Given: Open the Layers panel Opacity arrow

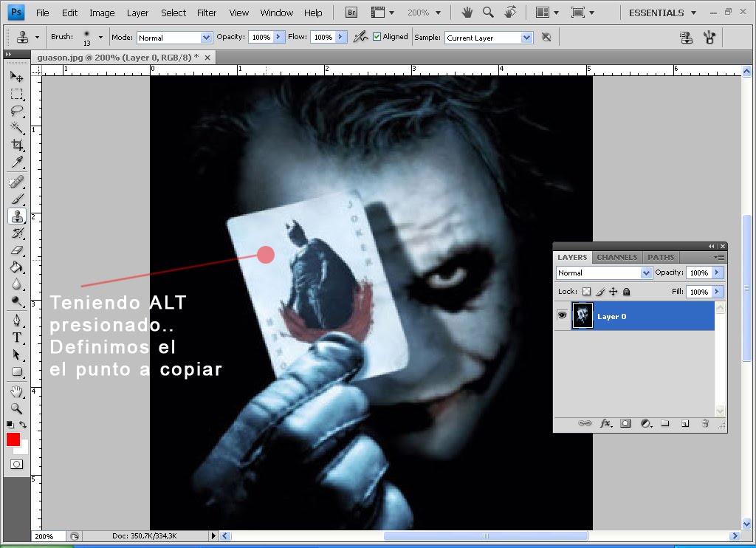Looking at the screenshot, I should (717, 273).
